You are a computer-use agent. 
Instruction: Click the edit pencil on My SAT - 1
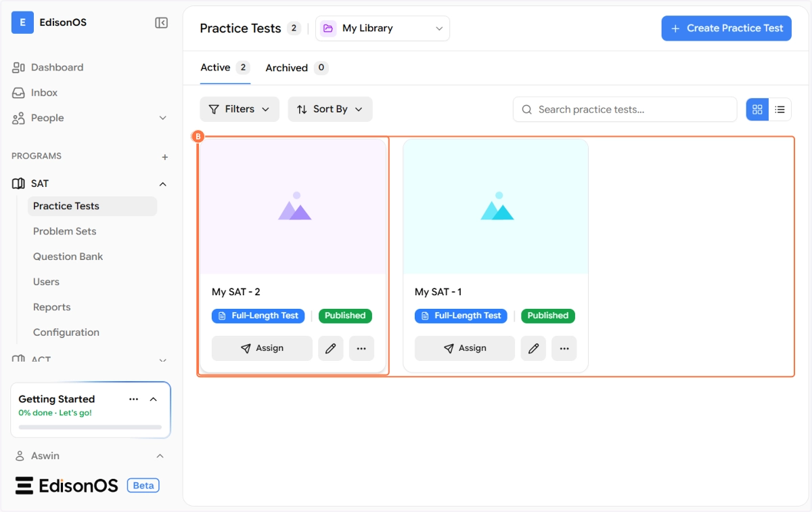(533, 348)
